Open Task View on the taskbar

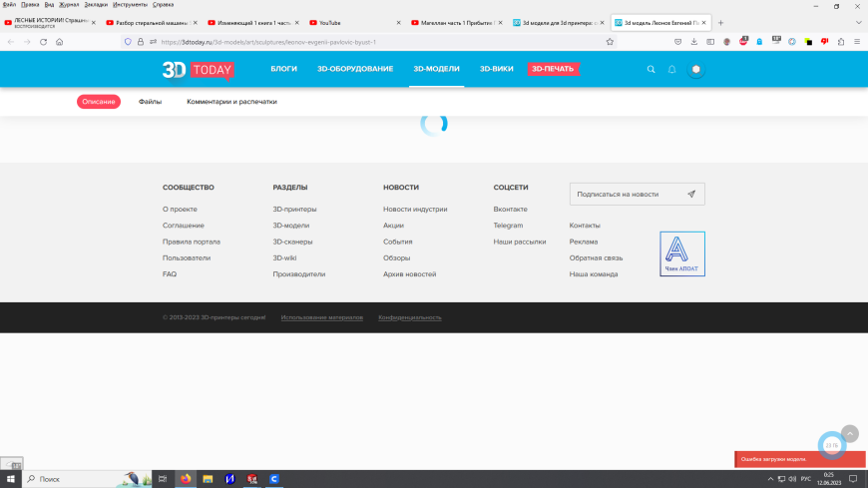[163, 479]
